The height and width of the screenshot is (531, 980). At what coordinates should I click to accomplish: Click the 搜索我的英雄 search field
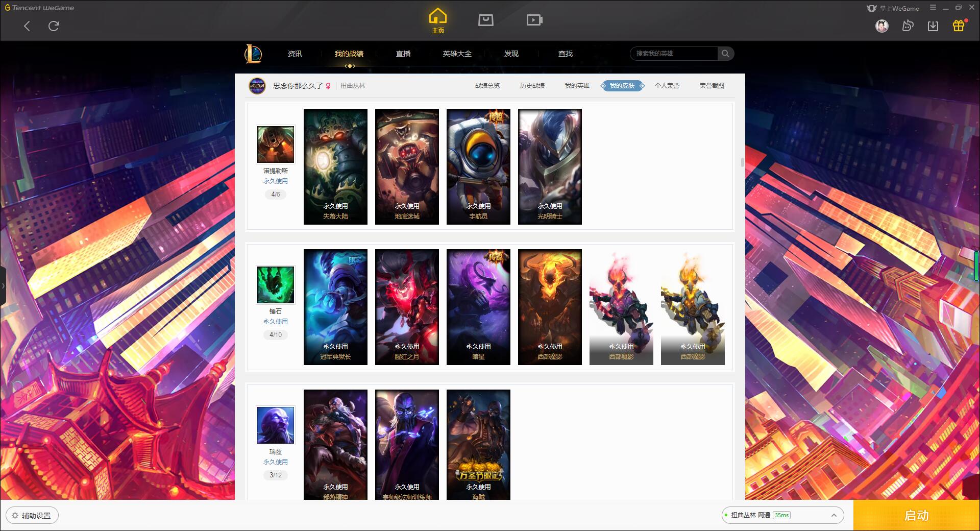tap(674, 54)
